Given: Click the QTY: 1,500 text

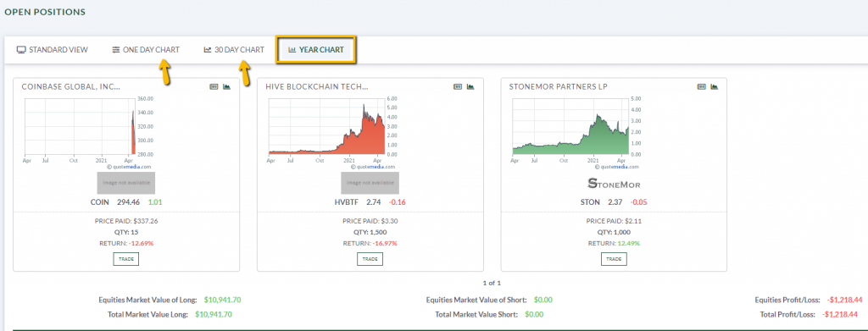Looking at the screenshot, I should [x=370, y=232].
